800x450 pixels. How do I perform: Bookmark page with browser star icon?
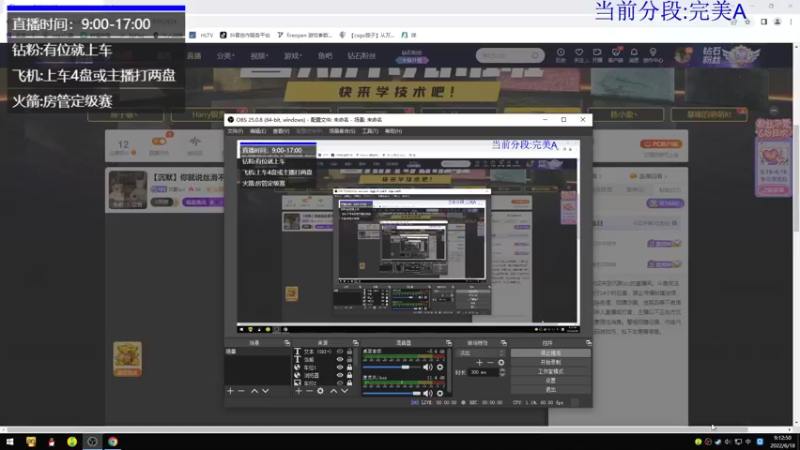point(747,22)
